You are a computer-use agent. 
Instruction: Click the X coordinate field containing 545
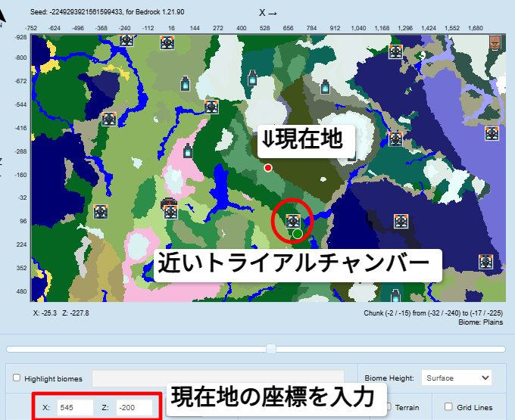tap(75, 408)
